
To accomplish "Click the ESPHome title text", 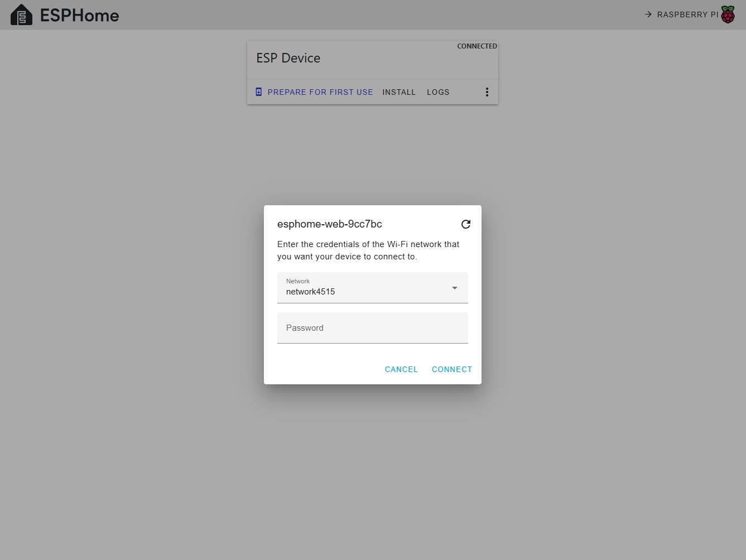I will tap(80, 15).
